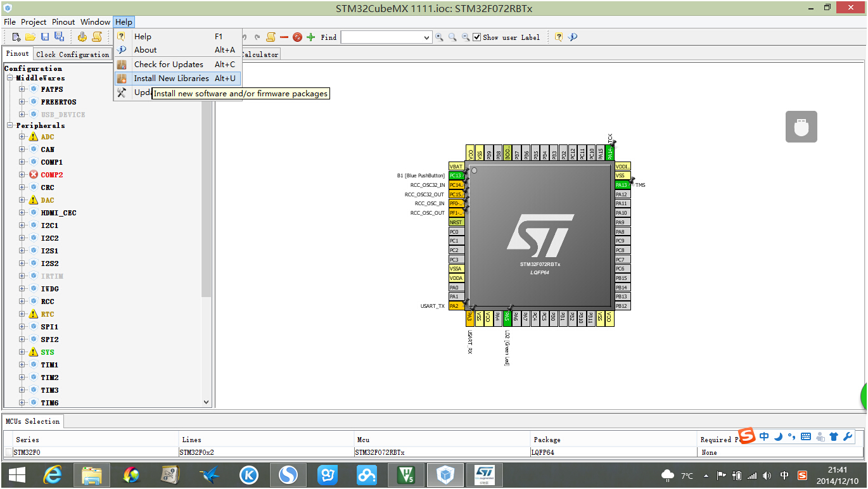Viewport: 868px width, 489px height.
Task: Click the PA2 pin USART_TX
Action: click(x=456, y=306)
